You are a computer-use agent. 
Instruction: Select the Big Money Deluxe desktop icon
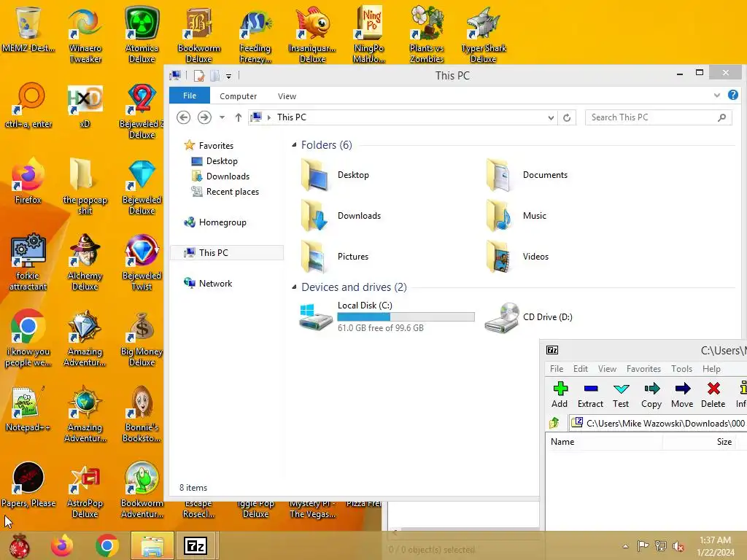coord(142,338)
